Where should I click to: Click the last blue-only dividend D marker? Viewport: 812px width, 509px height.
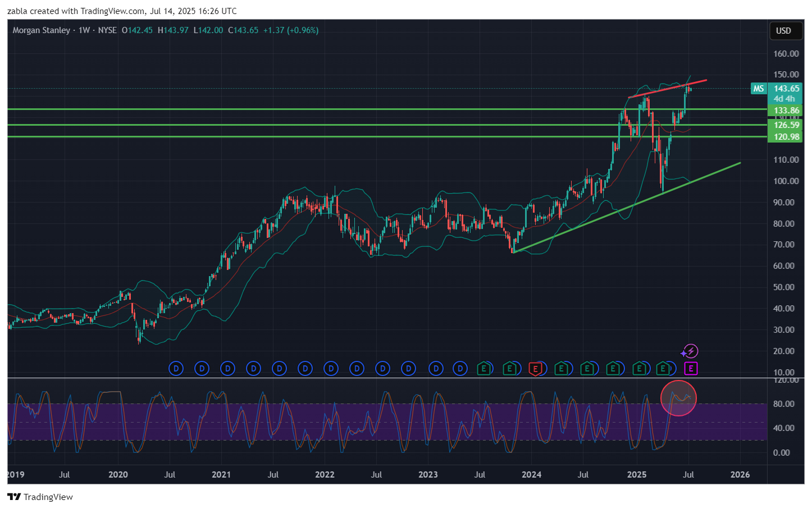460,369
